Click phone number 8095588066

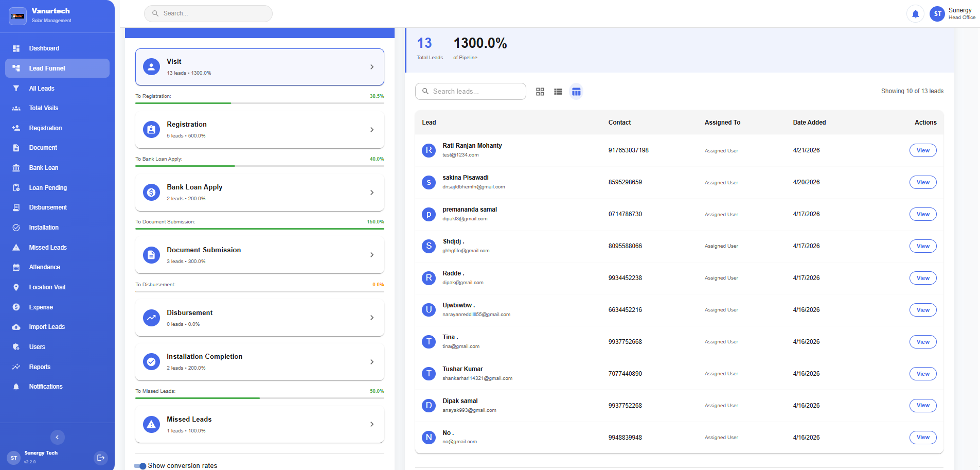pyautogui.click(x=625, y=246)
